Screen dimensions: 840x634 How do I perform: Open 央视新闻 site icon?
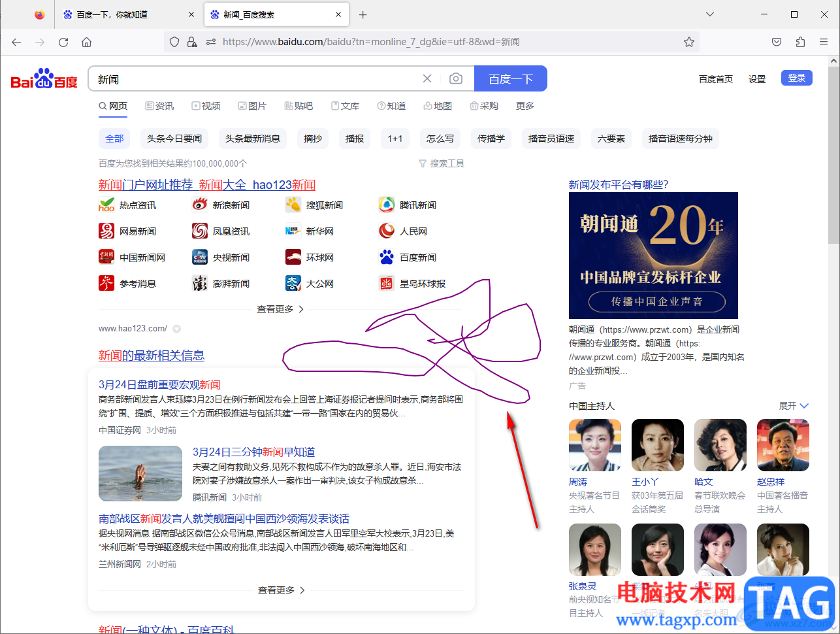[200, 257]
